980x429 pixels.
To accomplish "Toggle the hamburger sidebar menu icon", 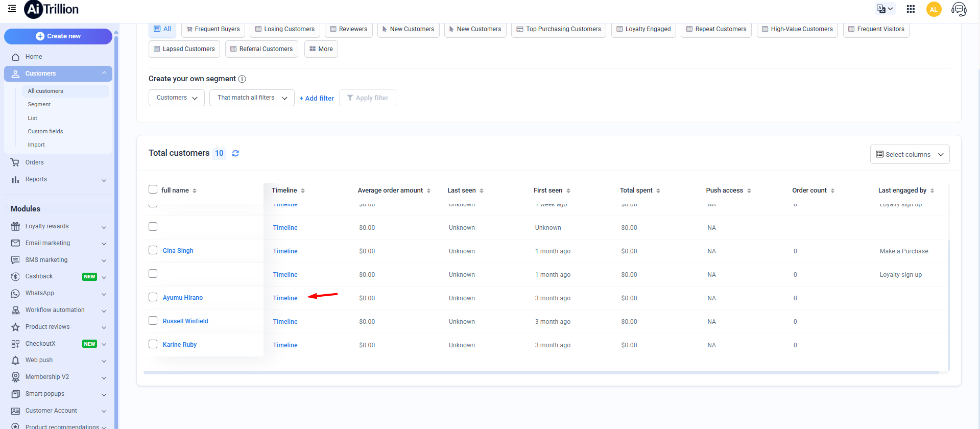I will 12,8.
